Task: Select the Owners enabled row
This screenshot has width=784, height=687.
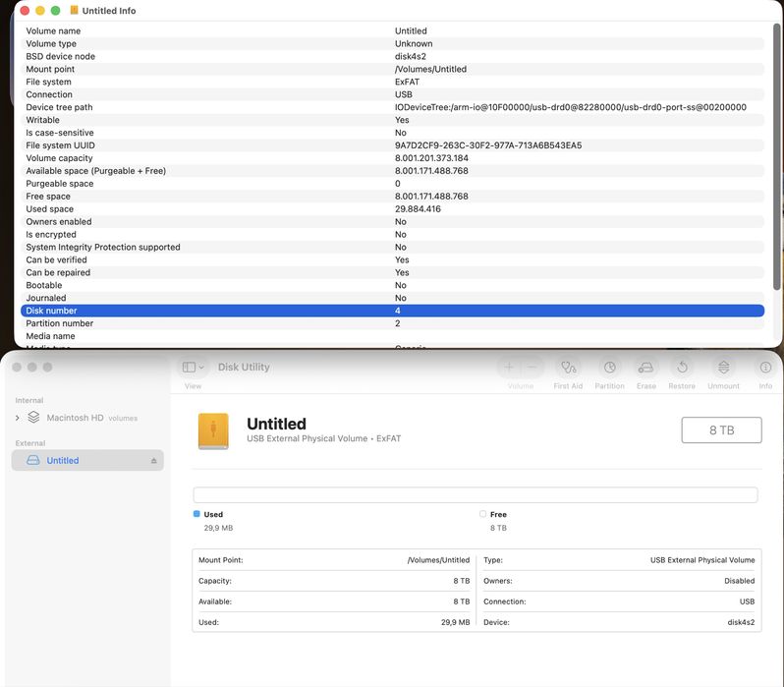Action: click(393, 222)
